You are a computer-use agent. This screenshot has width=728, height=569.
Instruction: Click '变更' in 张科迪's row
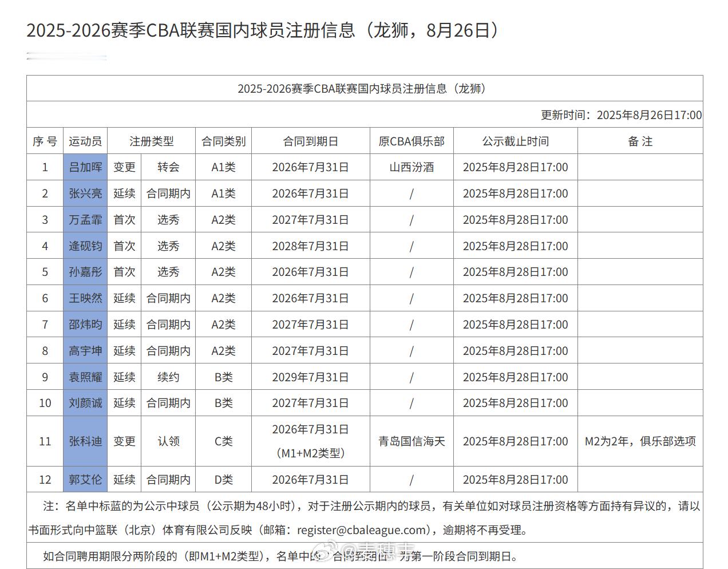(x=124, y=441)
